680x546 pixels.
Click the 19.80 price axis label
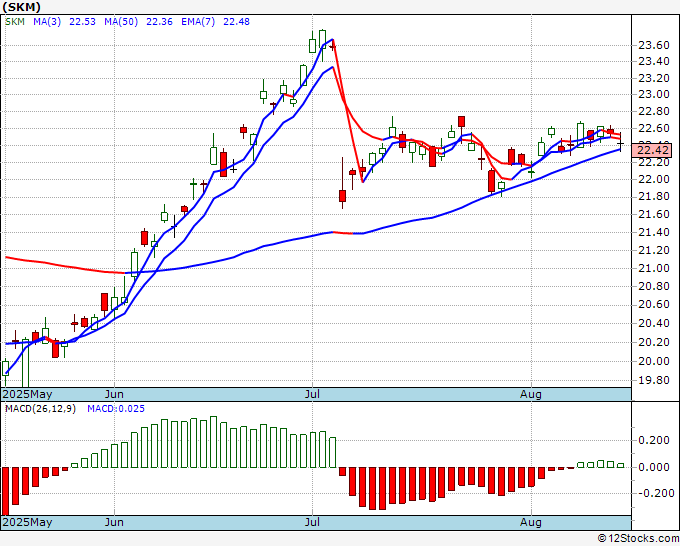click(654, 380)
